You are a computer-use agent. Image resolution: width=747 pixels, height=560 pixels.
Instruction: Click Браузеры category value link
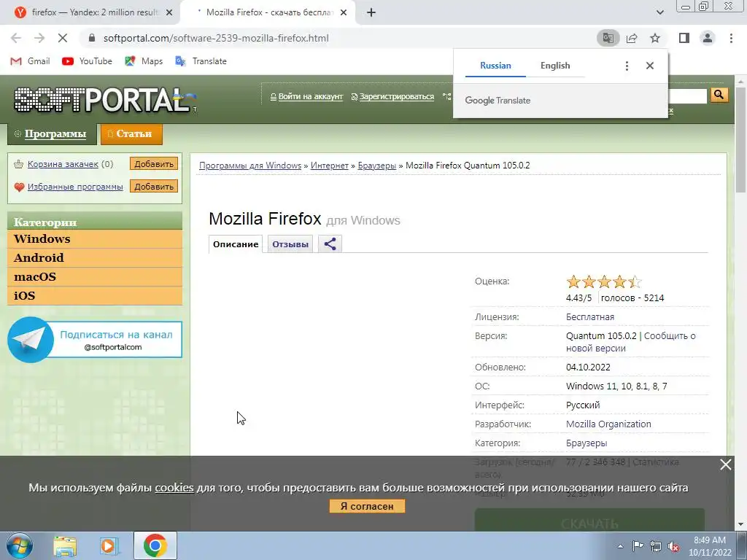point(587,443)
